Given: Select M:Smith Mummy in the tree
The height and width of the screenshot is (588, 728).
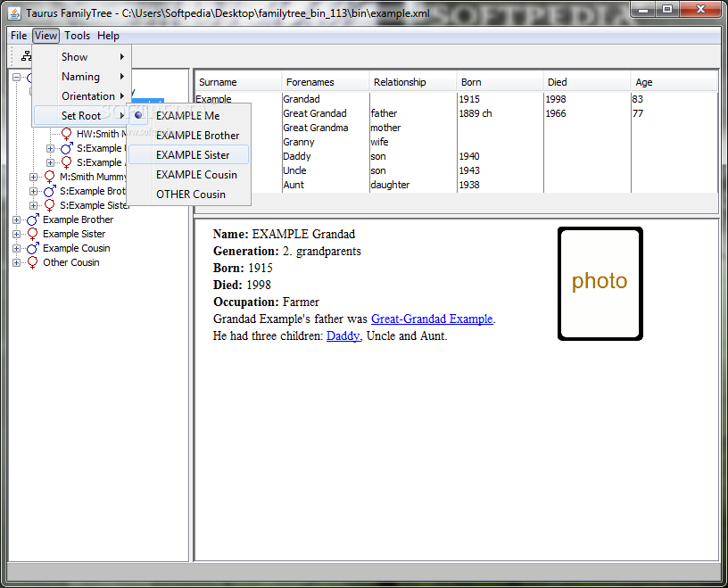Looking at the screenshot, I should pyautogui.click(x=93, y=177).
